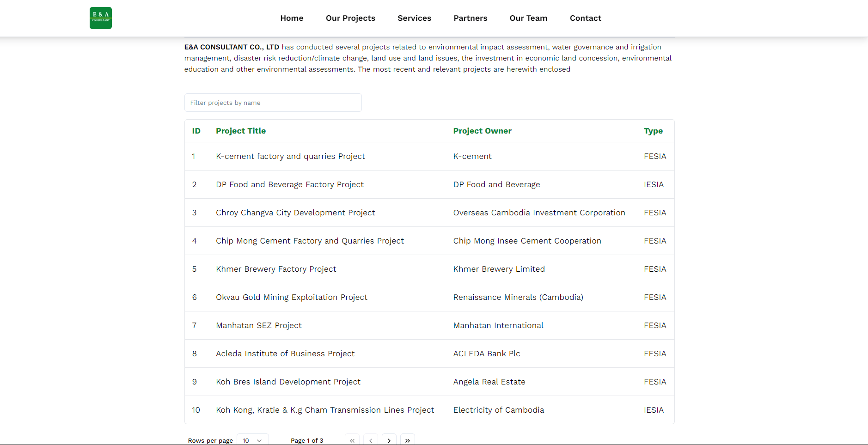Screen dimensions: 868x445
Task: Select the K-cement factory and quarries row
Action: coord(290,156)
